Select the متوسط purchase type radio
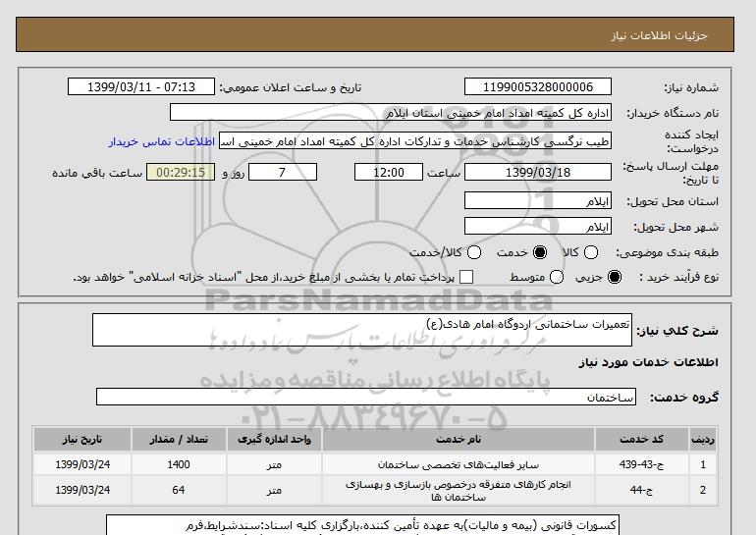The width and height of the screenshot is (756, 535). coord(556,277)
